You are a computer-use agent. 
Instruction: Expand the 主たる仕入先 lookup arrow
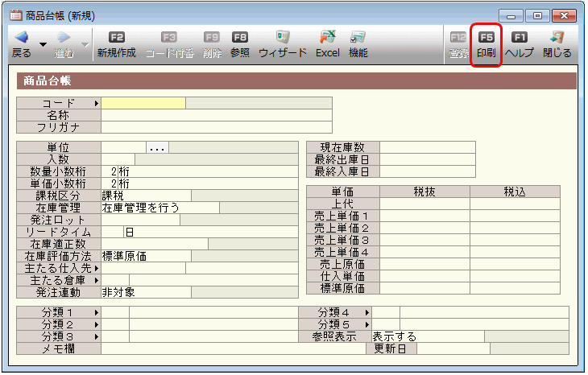pyautogui.click(x=96, y=268)
